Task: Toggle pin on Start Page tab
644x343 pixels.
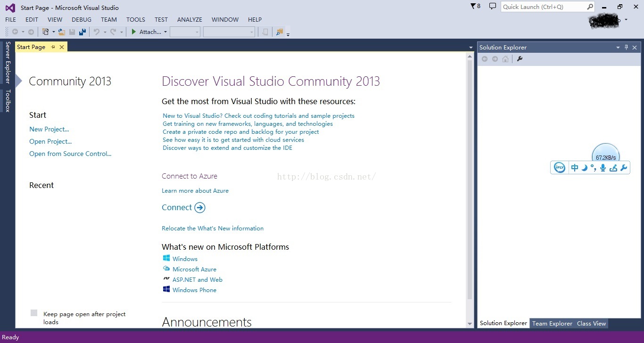Action: coord(53,47)
